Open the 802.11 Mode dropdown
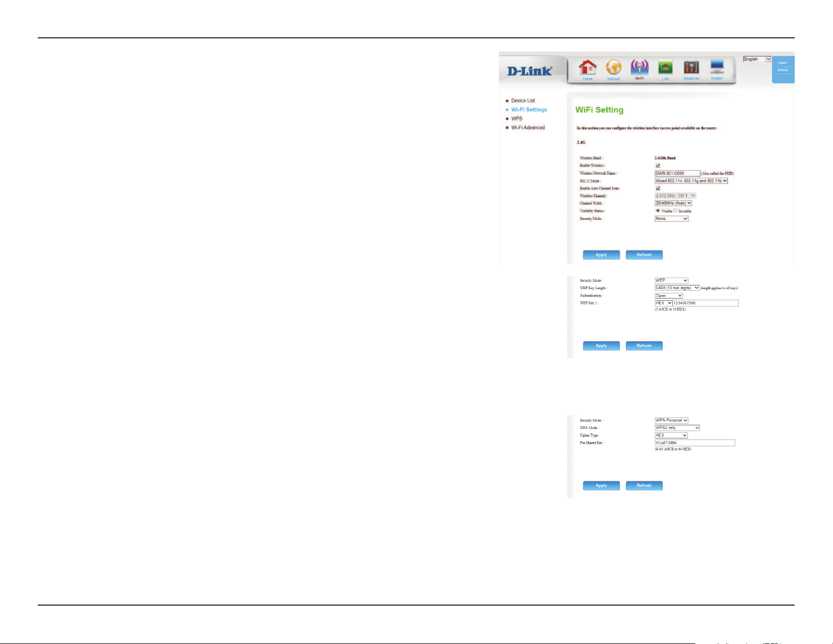The image size is (833, 644). click(691, 181)
